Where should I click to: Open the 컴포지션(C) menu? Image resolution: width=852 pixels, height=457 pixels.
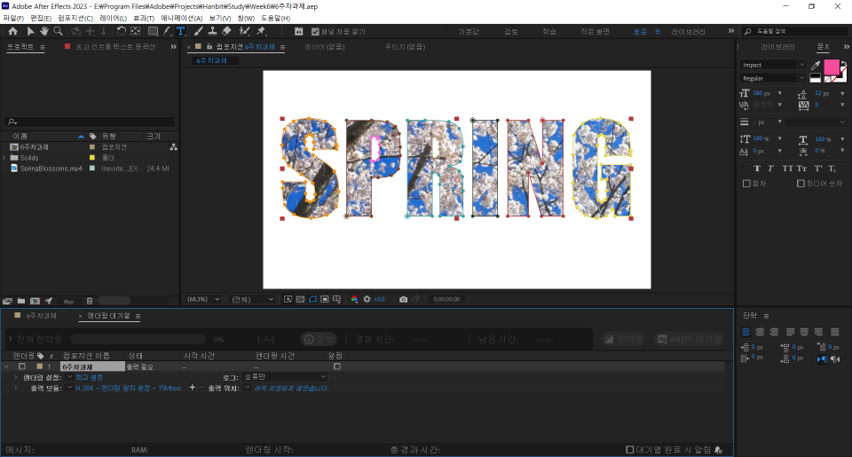click(x=75, y=18)
